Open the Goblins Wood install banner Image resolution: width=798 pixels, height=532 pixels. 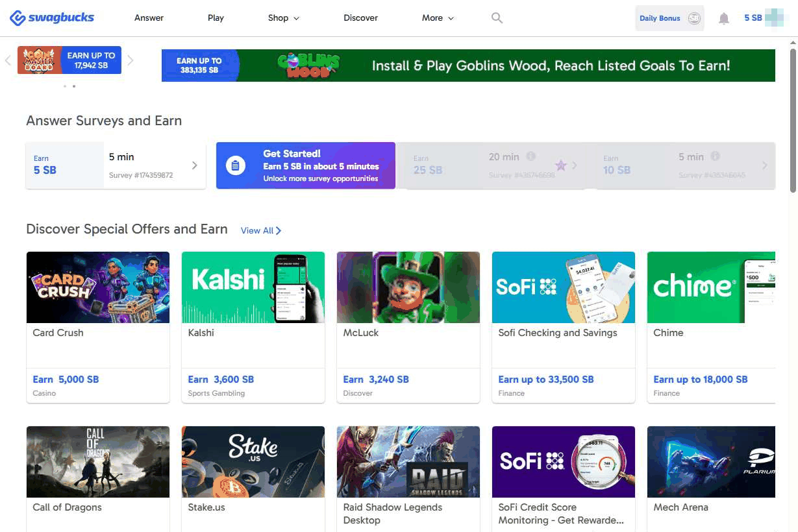[468, 66]
